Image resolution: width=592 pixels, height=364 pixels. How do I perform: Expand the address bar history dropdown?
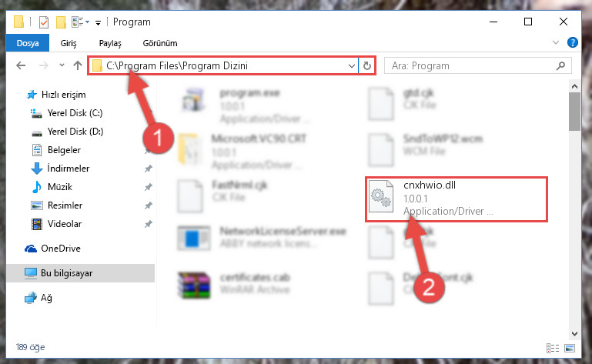coord(352,65)
